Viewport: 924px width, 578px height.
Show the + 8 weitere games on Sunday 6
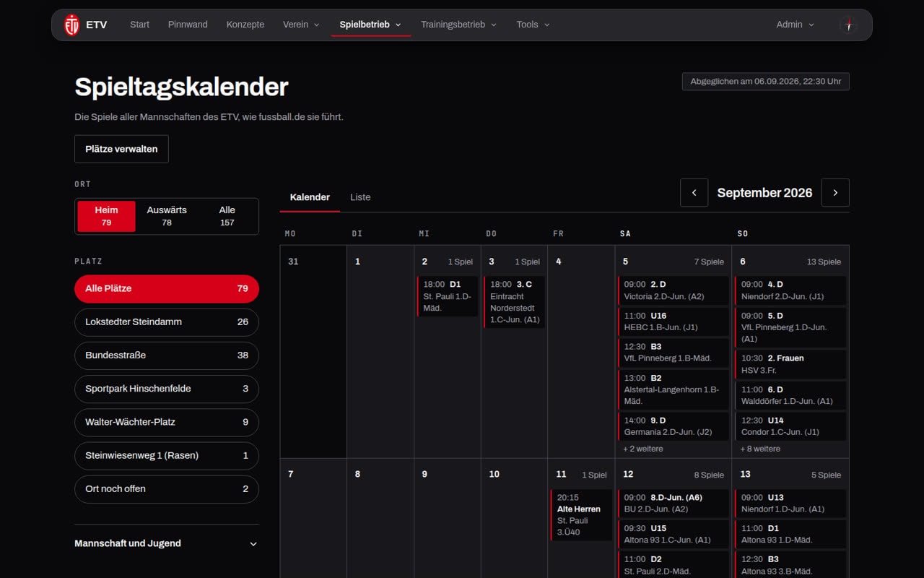tap(760, 449)
